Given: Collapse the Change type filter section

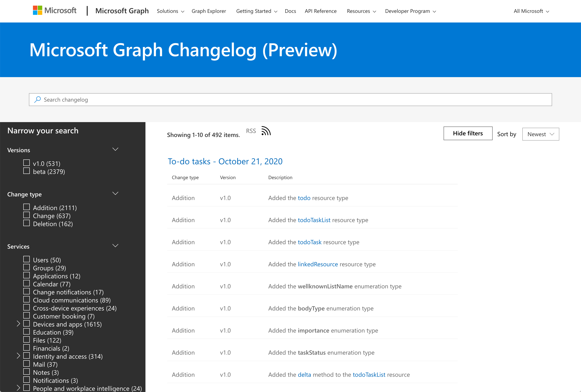Looking at the screenshot, I should (115, 194).
